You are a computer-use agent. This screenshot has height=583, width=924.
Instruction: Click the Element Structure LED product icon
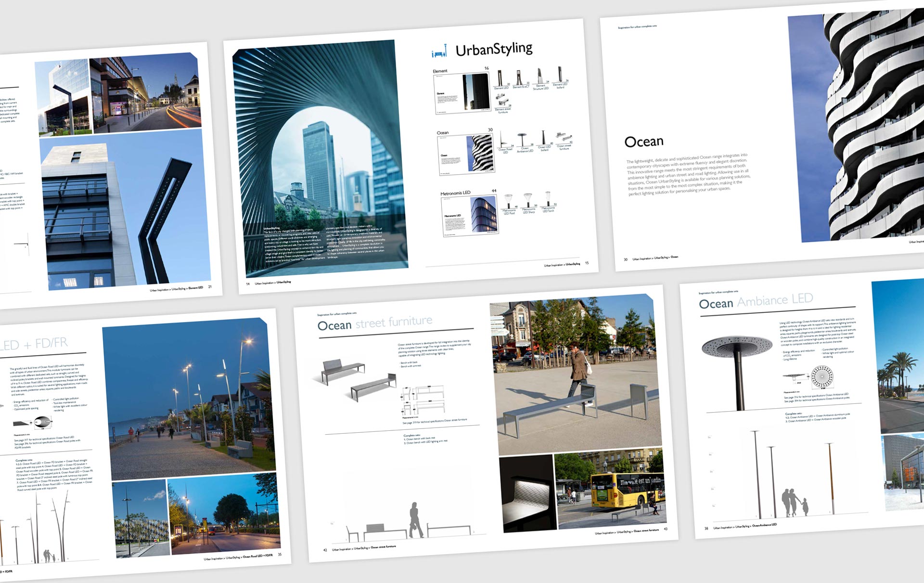coord(540,77)
